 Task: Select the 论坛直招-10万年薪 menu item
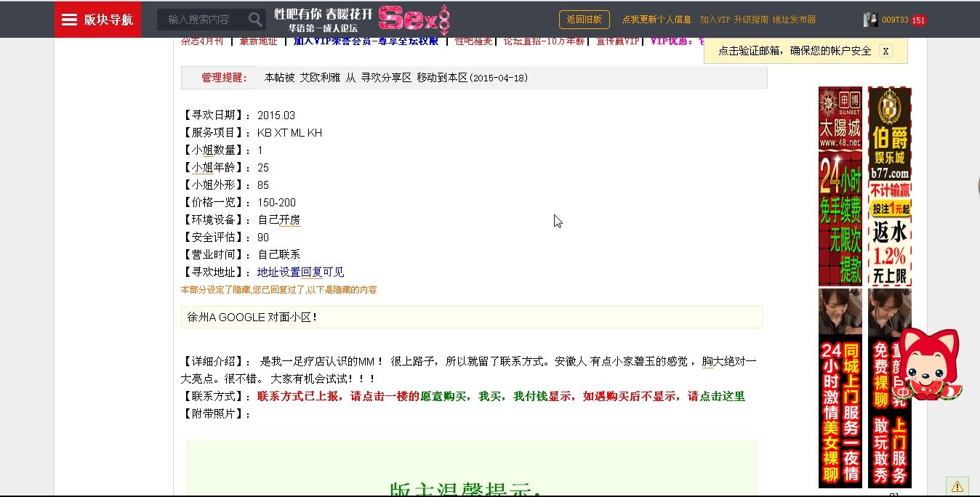point(544,41)
